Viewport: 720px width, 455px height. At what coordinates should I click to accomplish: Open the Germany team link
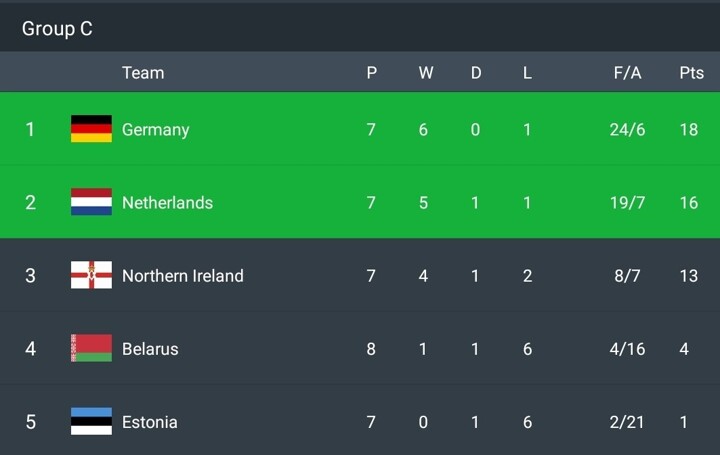155,129
